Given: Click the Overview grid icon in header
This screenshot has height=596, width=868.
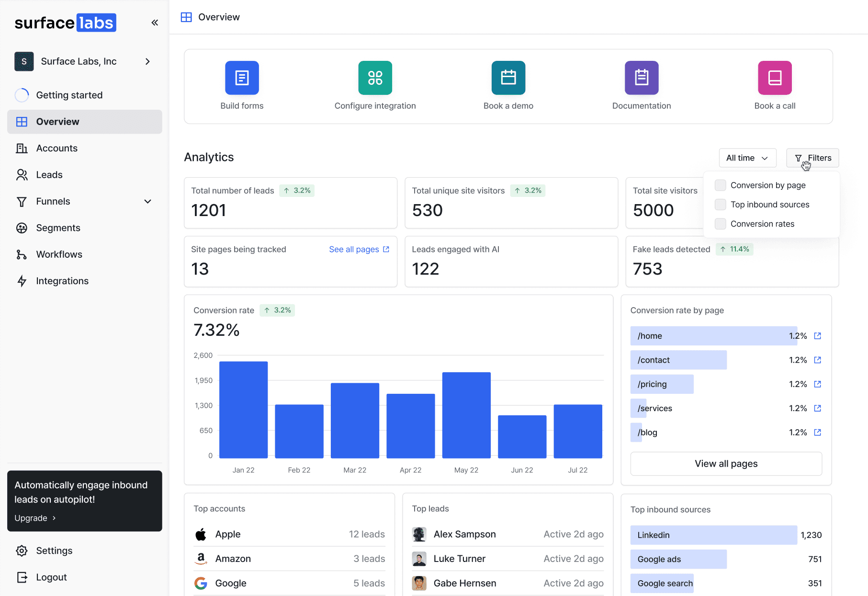Looking at the screenshot, I should pyautogui.click(x=186, y=17).
